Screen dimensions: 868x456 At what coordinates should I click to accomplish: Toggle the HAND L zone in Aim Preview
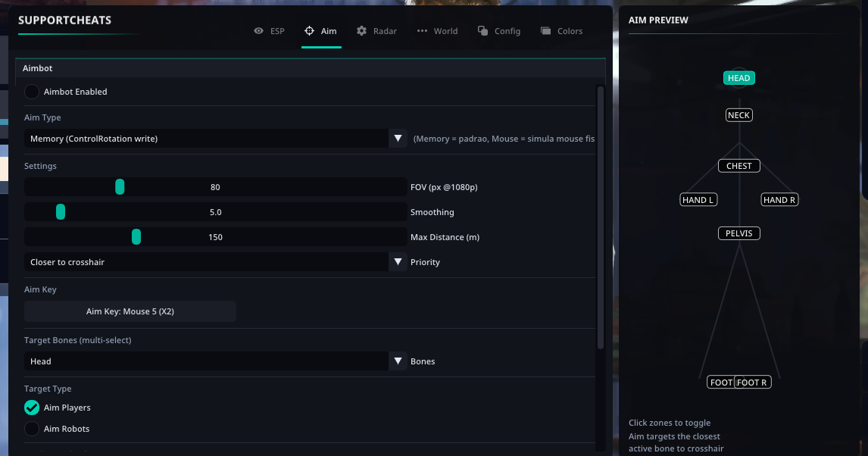coord(698,200)
